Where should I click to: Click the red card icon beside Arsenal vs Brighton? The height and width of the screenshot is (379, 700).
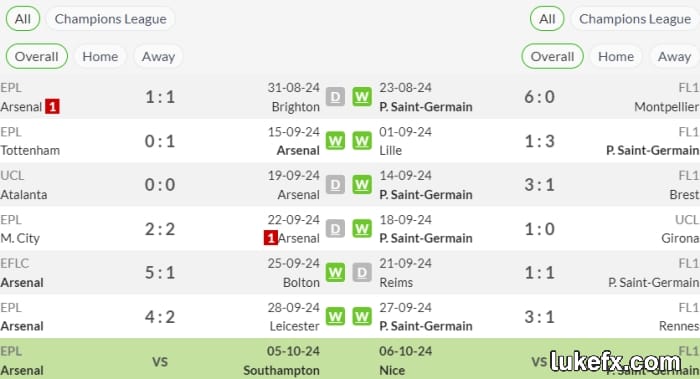52,107
